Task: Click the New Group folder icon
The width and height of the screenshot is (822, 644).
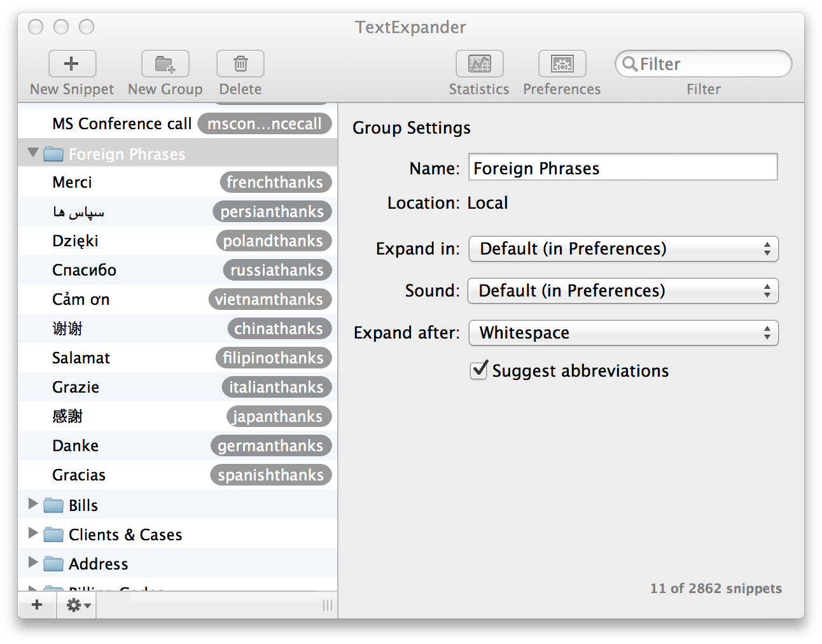Action: (165, 64)
